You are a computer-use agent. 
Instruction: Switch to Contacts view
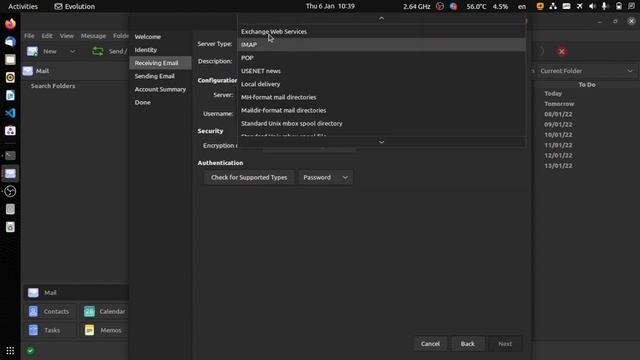coord(50,311)
